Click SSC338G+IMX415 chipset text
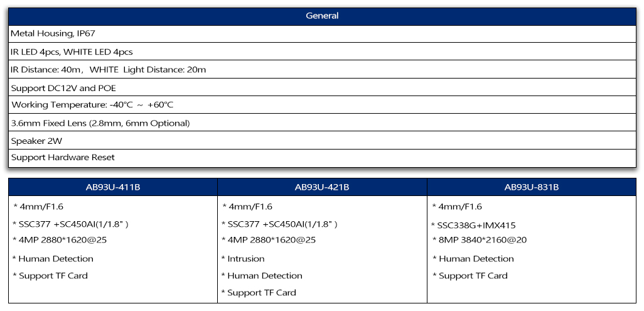 [473, 225]
